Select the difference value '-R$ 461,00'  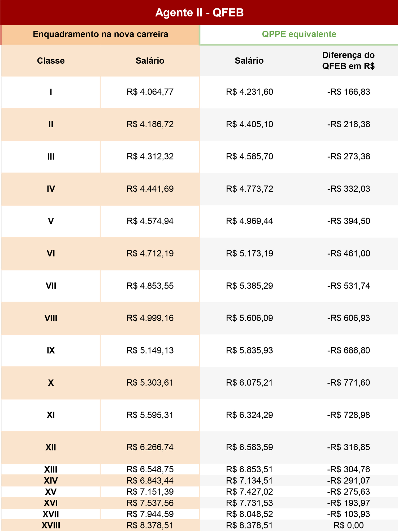point(348,254)
